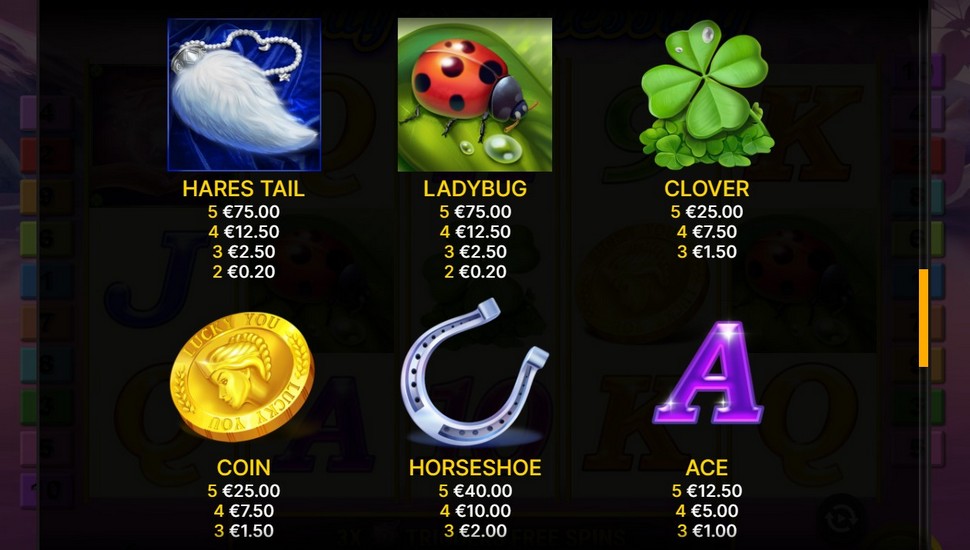Click Clover 4-symbol €7.50 payout
Viewport: 970px width, 550px height.
(706, 232)
